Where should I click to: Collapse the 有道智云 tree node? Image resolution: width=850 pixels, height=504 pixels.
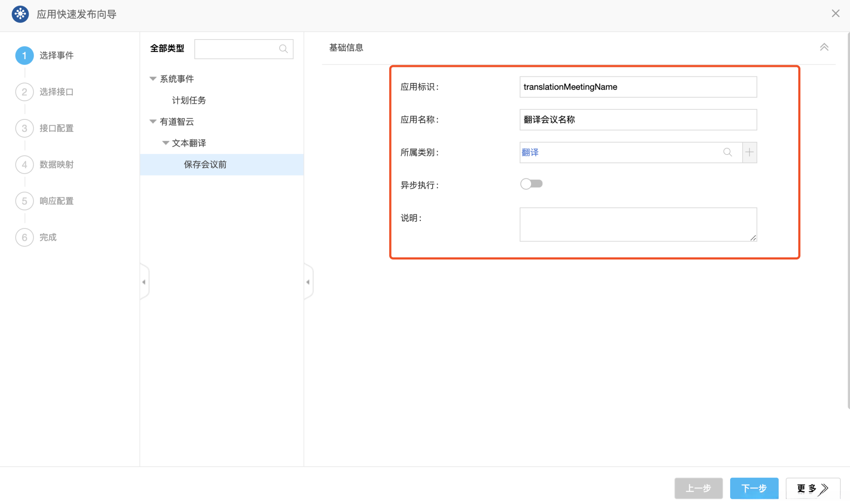[x=153, y=122]
